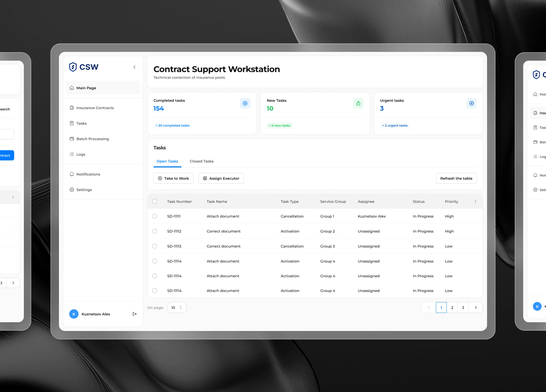
Task: Click the Priority column header
Action: (x=451, y=202)
